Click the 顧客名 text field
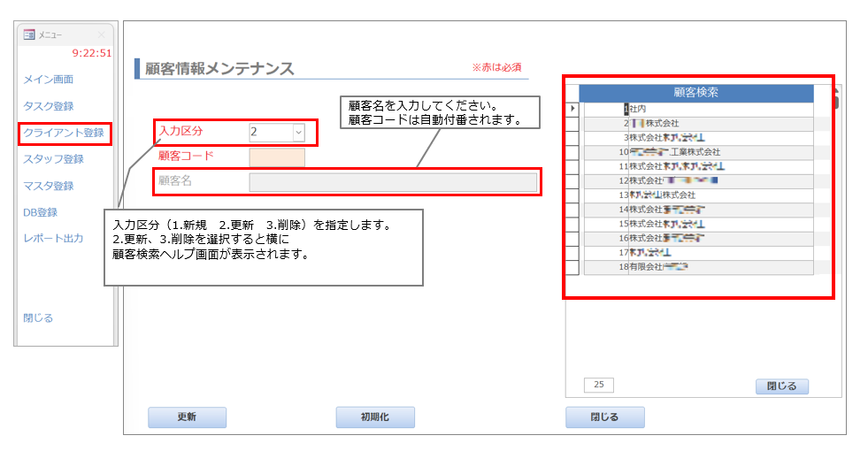Viewport: 868px width, 451px height. (x=393, y=182)
